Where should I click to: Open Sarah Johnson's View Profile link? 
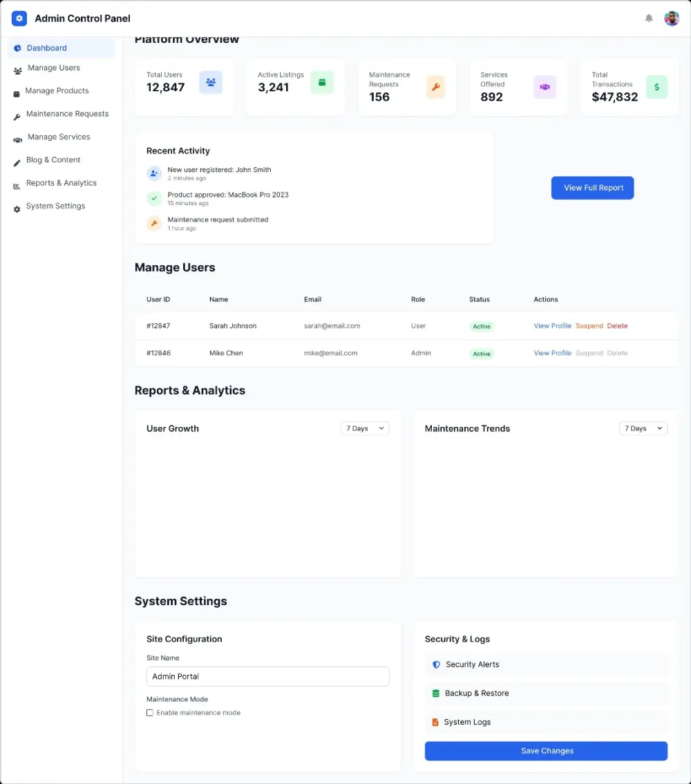coord(552,325)
